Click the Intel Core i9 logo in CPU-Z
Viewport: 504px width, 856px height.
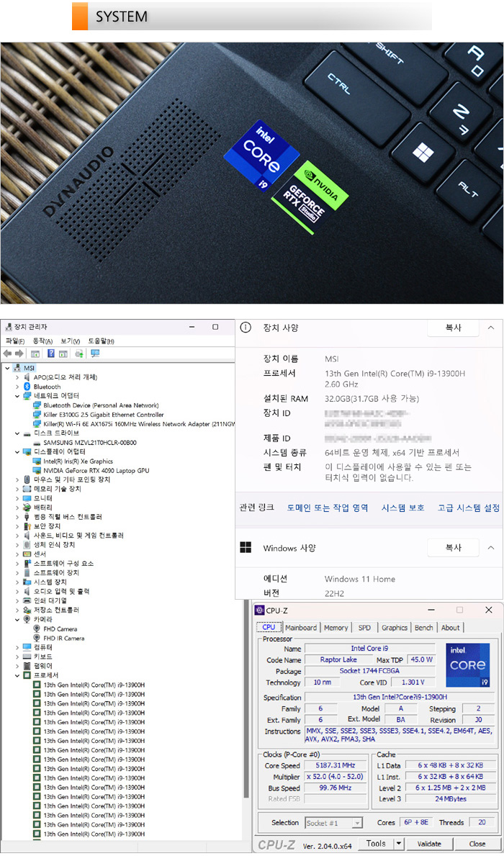tap(468, 665)
